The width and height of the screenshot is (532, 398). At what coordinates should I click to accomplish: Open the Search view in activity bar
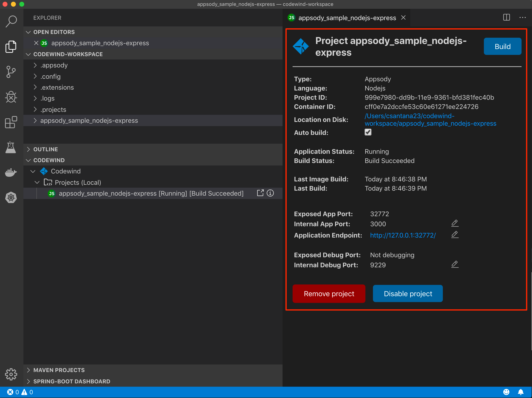point(11,22)
